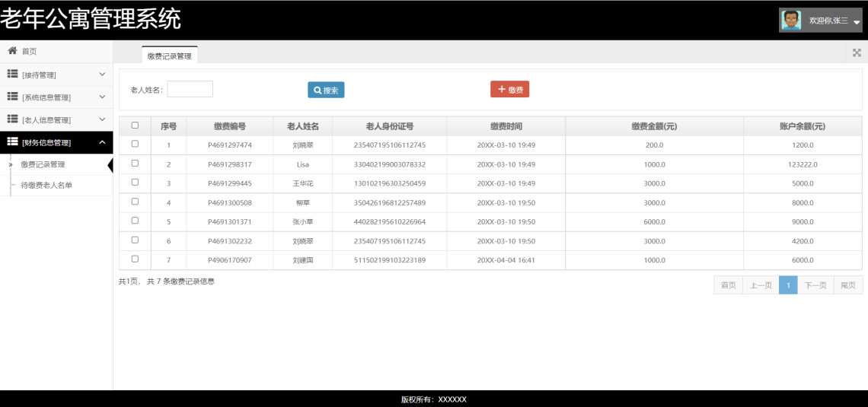Expand the 接待管理 menu chevron
Screen dimensions: 868x407
(x=102, y=75)
